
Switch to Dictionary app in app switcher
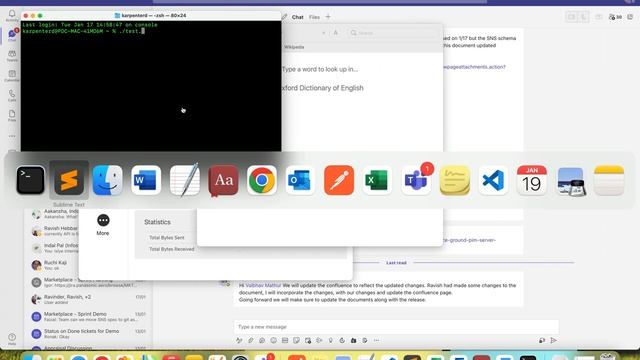coord(223,180)
